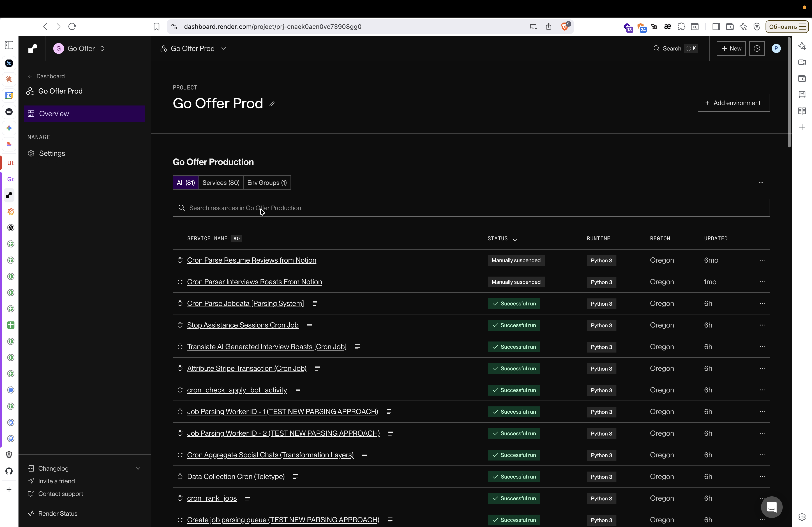The height and width of the screenshot is (527, 812).
Task: Click Contact support link
Action: pos(61,494)
